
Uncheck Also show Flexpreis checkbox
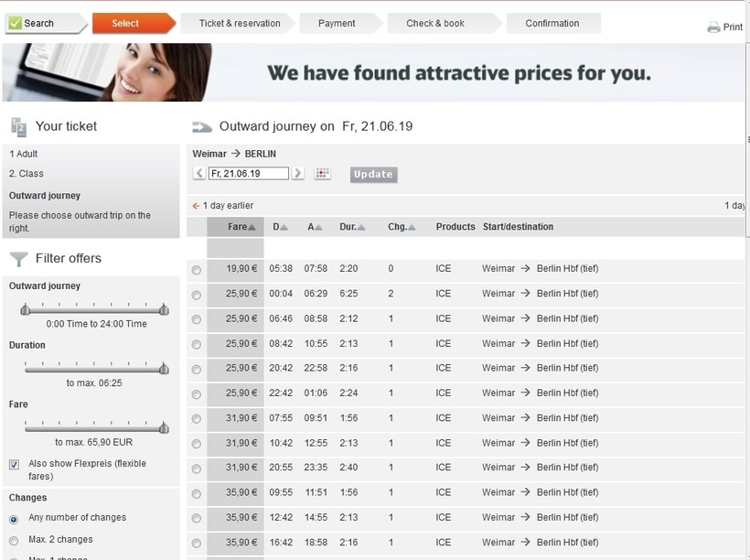click(x=15, y=465)
